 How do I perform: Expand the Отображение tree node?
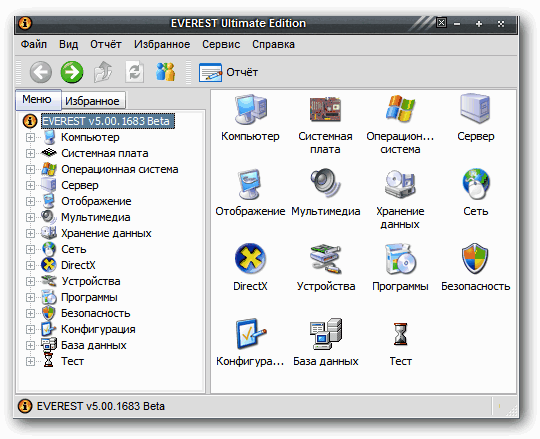[x=30, y=201]
